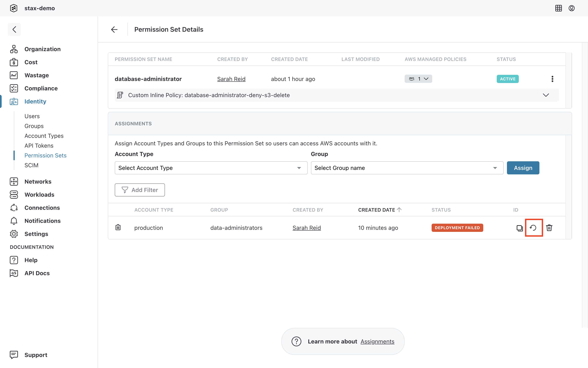Open SCIM under Identity
The height and width of the screenshot is (368, 588).
coord(31,165)
